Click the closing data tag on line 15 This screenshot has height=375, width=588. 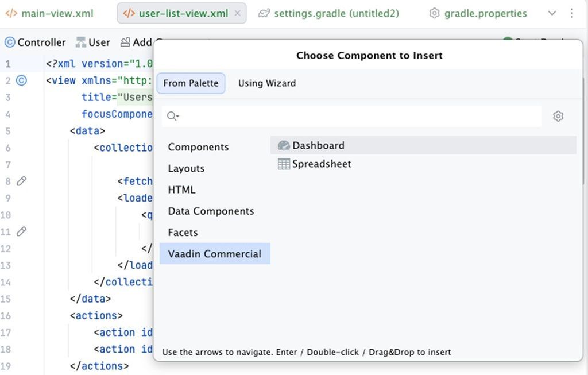pos(90,299)
